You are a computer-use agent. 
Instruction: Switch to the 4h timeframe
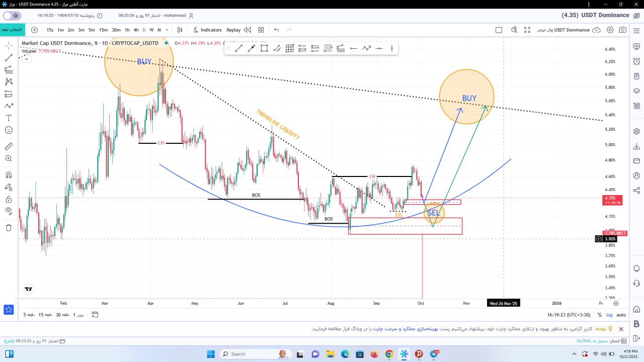(x=136, y=30)
